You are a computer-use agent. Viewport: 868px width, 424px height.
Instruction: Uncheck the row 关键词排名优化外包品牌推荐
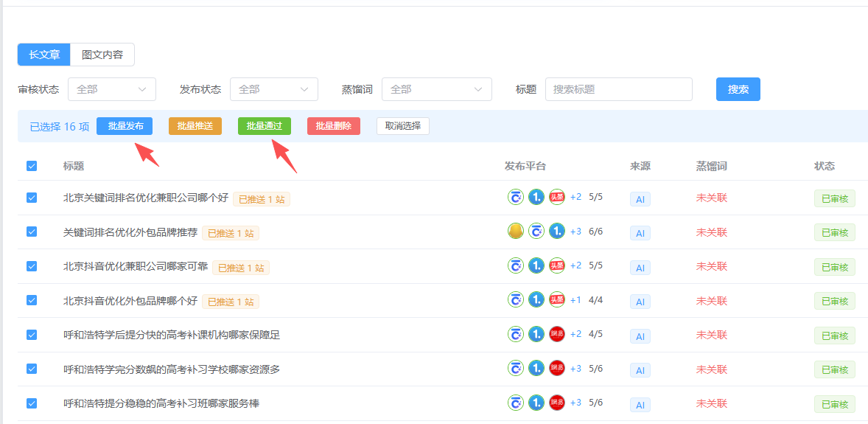pos(32,232)
